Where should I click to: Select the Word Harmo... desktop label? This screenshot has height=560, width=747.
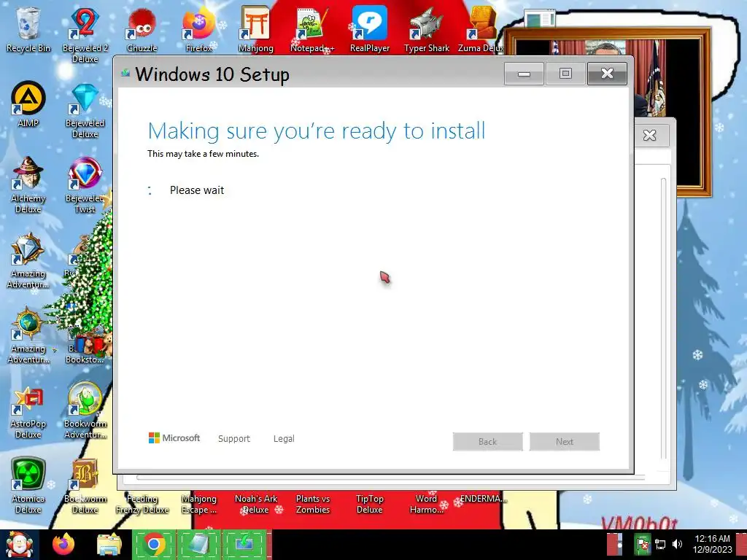tap(426, 504)
